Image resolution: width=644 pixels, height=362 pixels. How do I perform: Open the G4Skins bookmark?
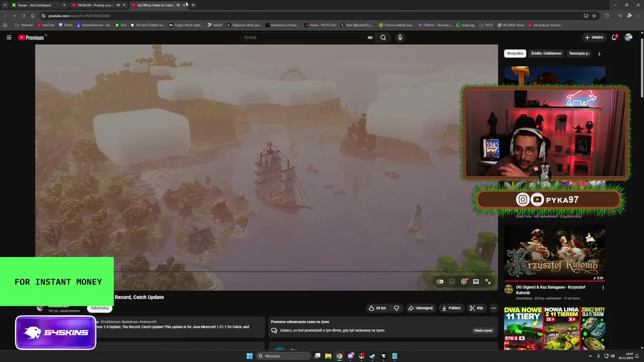tap(435, 25)
